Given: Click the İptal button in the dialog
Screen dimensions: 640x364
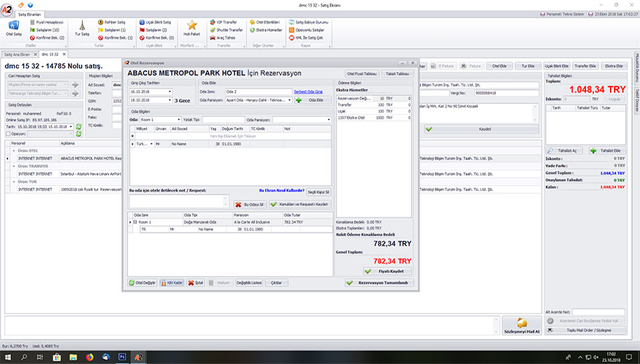Looking at the screenshot, I should (x=196, y=283).
